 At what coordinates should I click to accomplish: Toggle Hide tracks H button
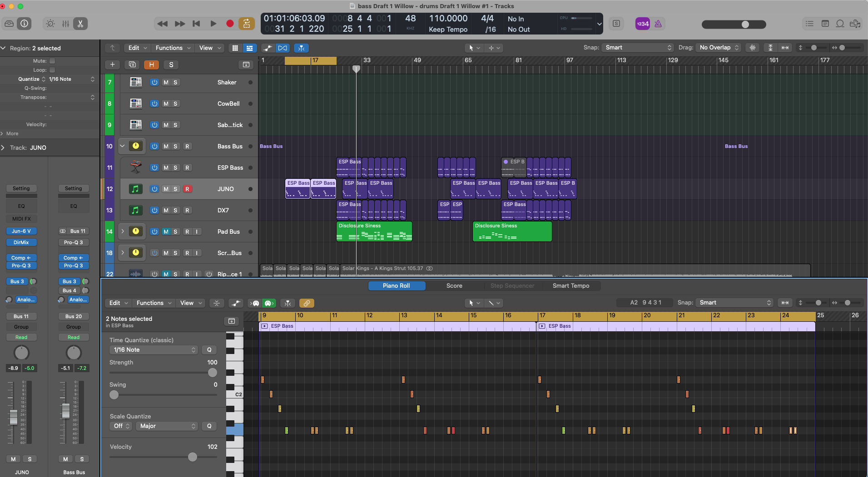click(x=151, y=64)
